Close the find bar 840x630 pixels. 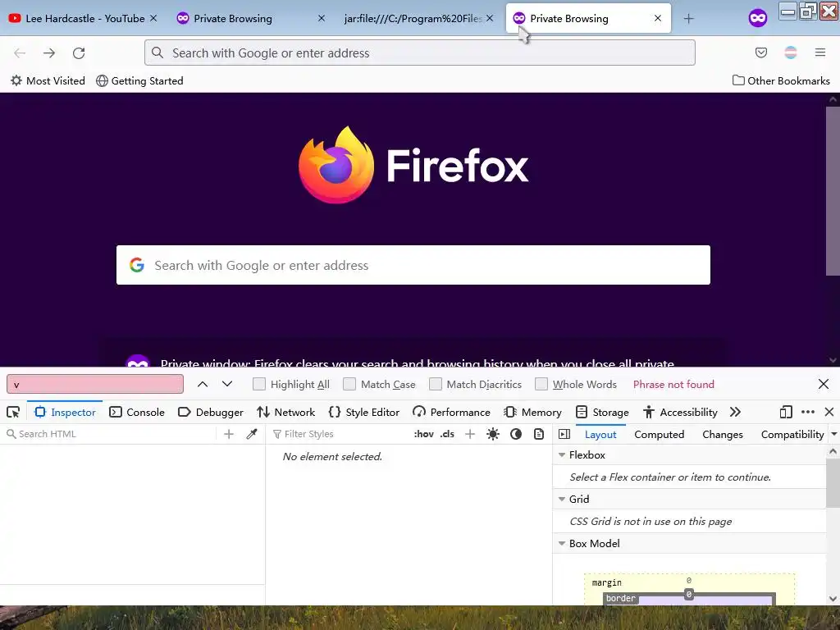coord(824,384)
